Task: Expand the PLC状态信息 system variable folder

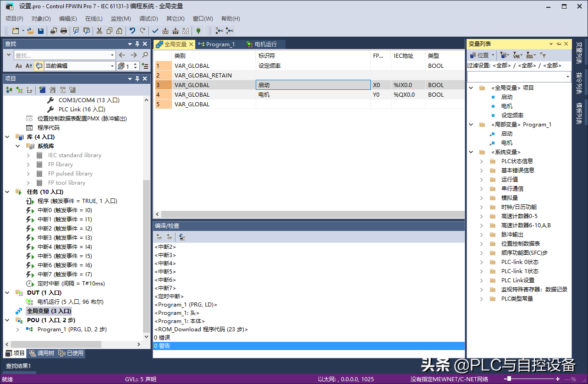Action: click(481, 161)
